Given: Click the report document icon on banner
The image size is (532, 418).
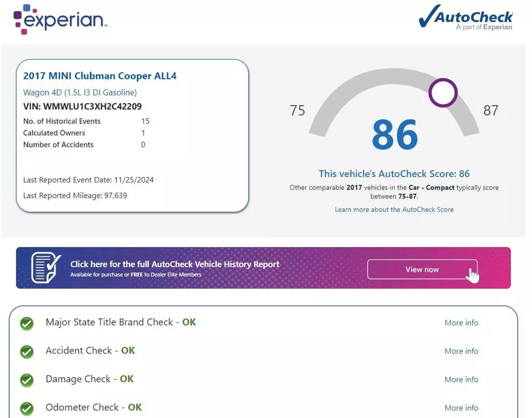Looking at the screenshot, I should 46,268.
